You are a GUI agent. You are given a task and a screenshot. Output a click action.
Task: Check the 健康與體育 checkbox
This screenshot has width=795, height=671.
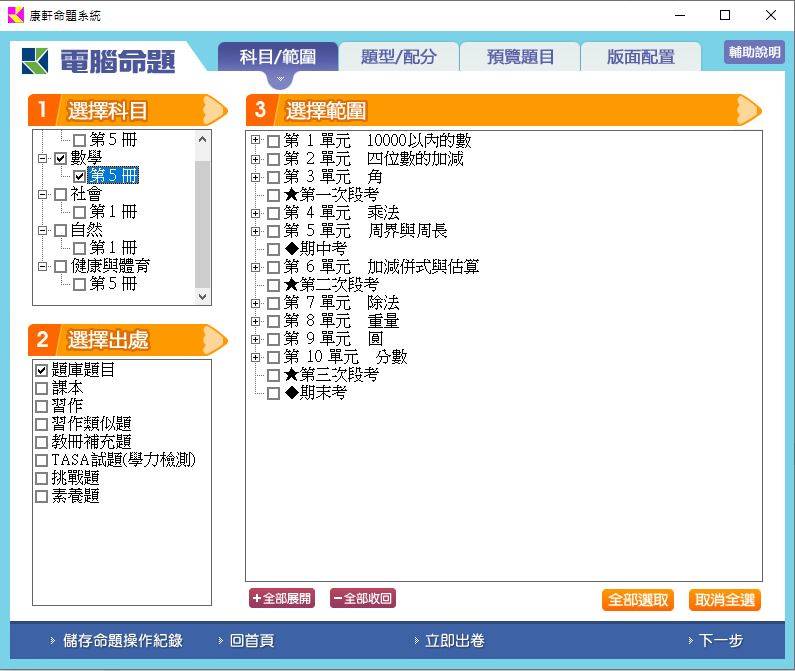pyautogui.click(x=60, y=266)
